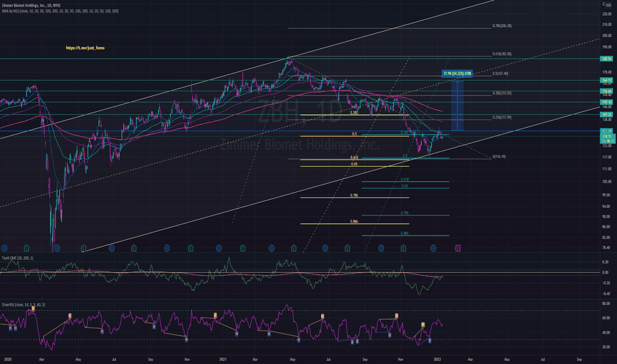Click the 200.00 price axis label
Image resolution: width=617 pixels, height=364 pixels.
coord(607,36)
